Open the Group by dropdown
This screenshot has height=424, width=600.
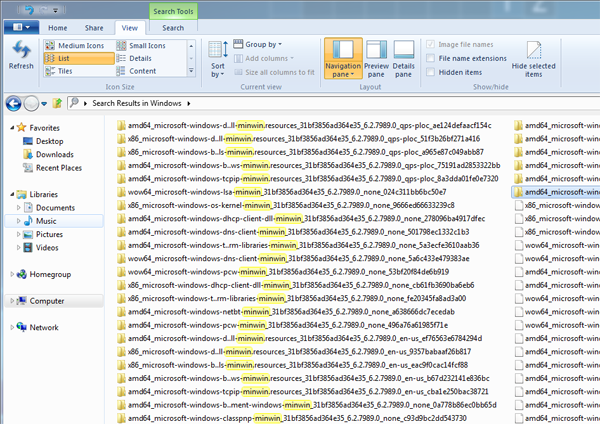tap(258, 44)
